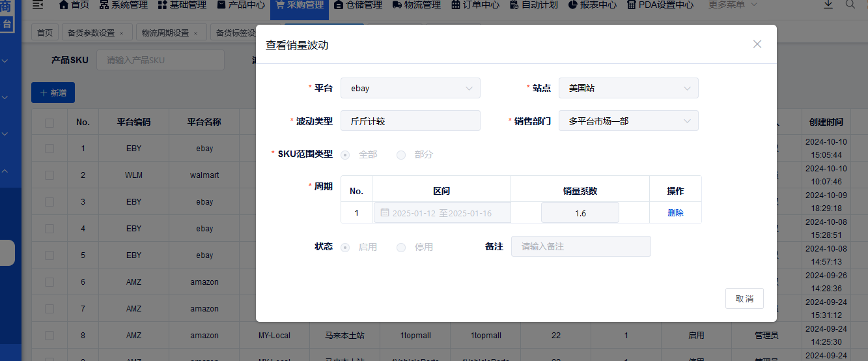
Task: Check the checkbox for row No. 4
Action: [49, 229]
